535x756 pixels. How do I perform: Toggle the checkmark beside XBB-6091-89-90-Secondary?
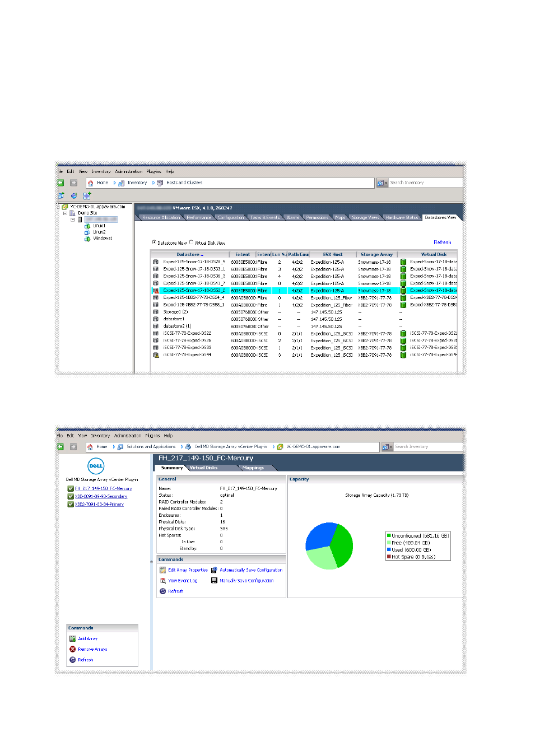click(71, 496)
